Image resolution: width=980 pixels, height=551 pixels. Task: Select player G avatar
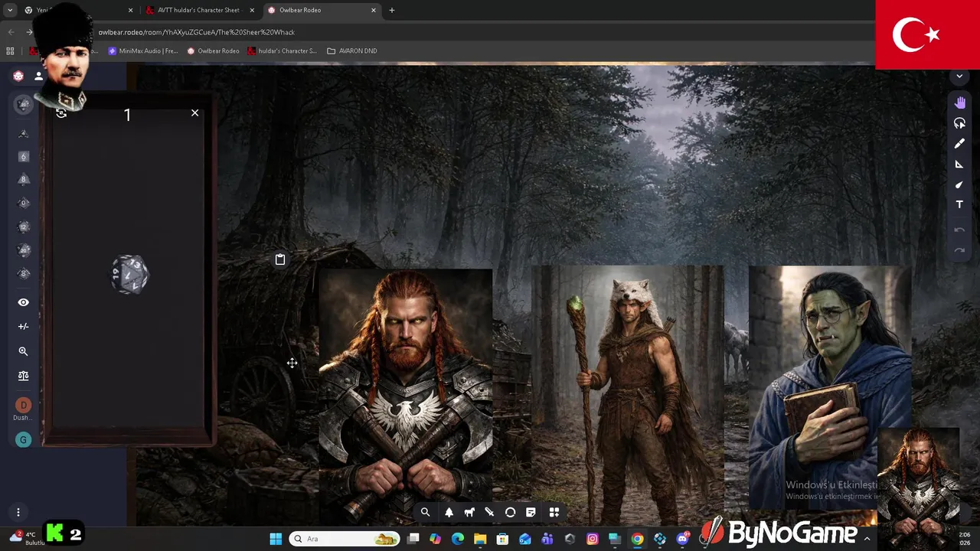click(x=23, y=439)
